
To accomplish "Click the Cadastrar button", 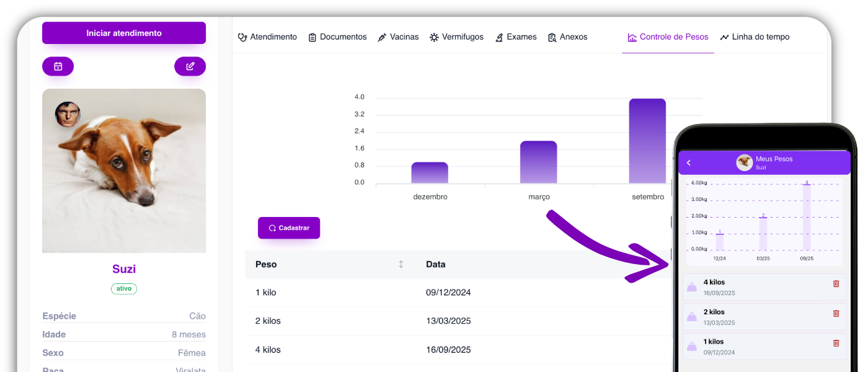I will tap(289, 228).
